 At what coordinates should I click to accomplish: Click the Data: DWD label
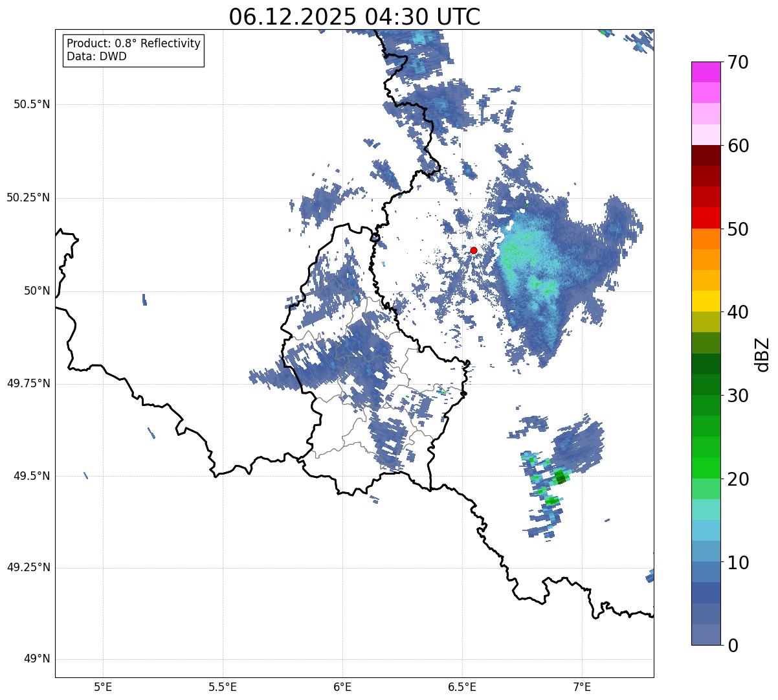[97, 56]
